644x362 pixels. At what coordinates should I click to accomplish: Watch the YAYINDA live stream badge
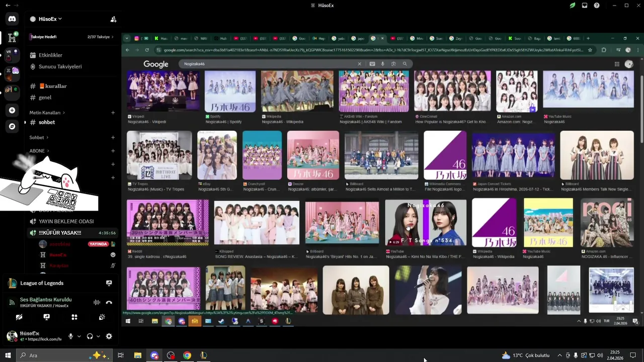(x=98, y=244)
